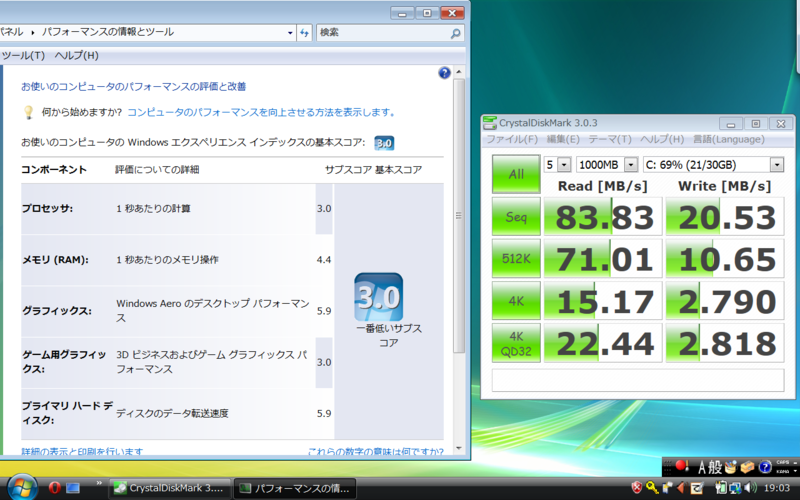The height and width of the screenshot is (500, 800).
Task: Open the テーマ(T) menu in CrystalDiskMark
Action: pyautogui.click(x=610, y=139)
